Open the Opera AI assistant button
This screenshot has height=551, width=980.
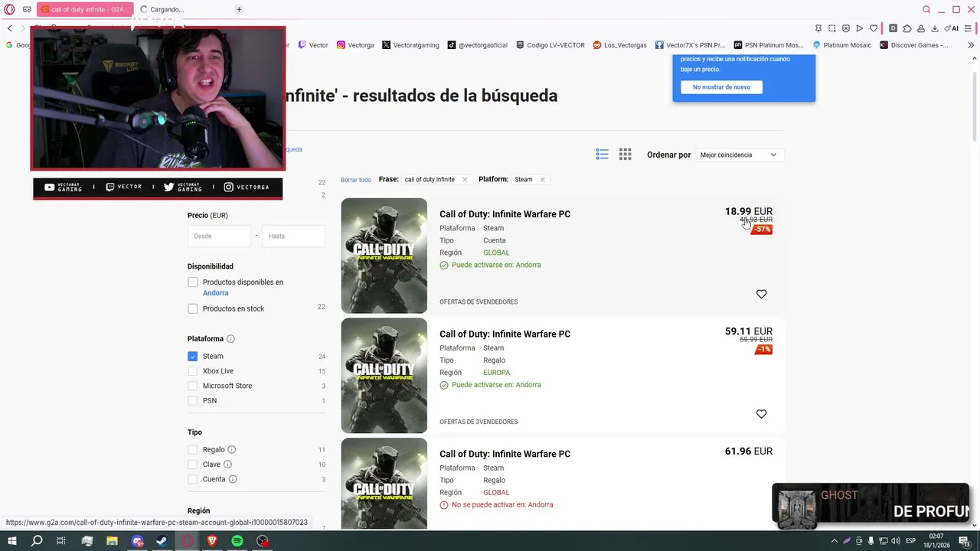coord(952,28)
